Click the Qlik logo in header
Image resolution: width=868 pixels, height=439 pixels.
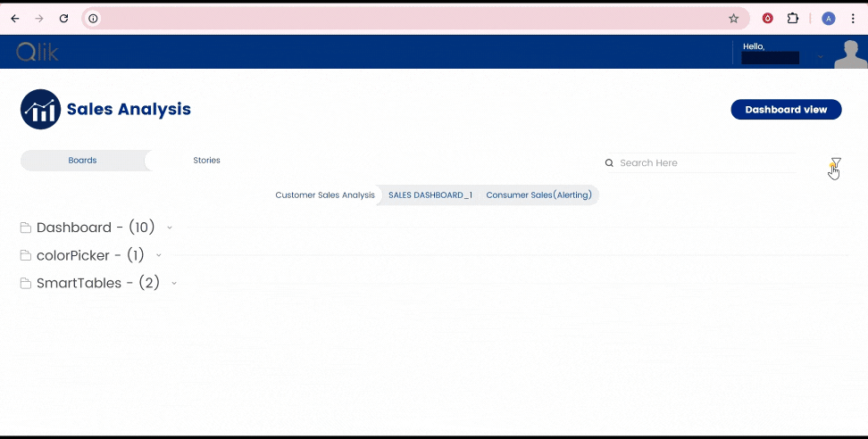click(x=38, y=53)
